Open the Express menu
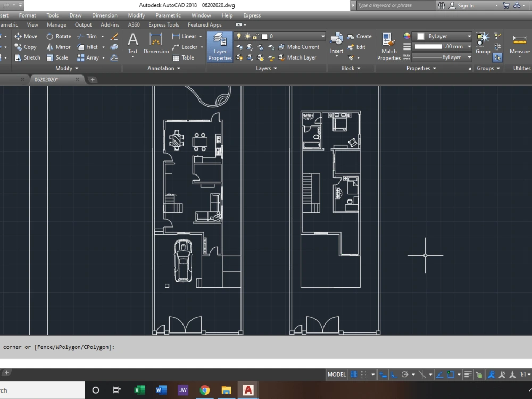Image resolution: width=532 pixels, height=399 pixels. coord(252,15)
